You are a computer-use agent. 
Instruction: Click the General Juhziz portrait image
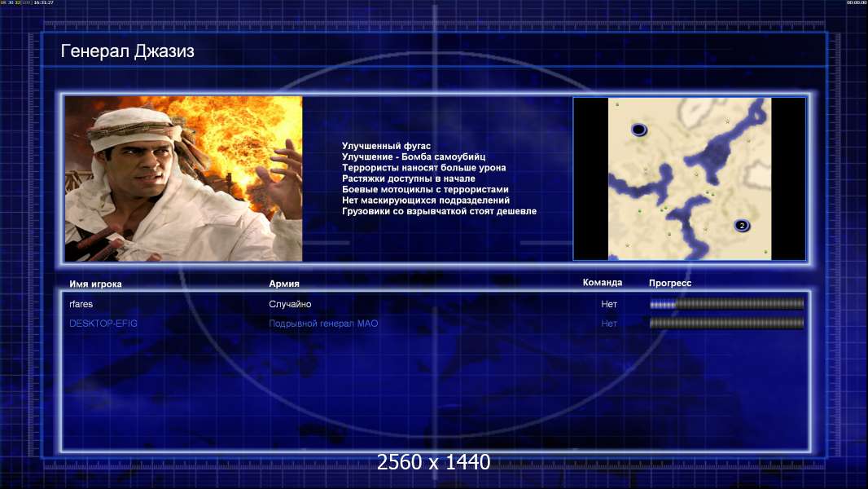tap(183, 178)
